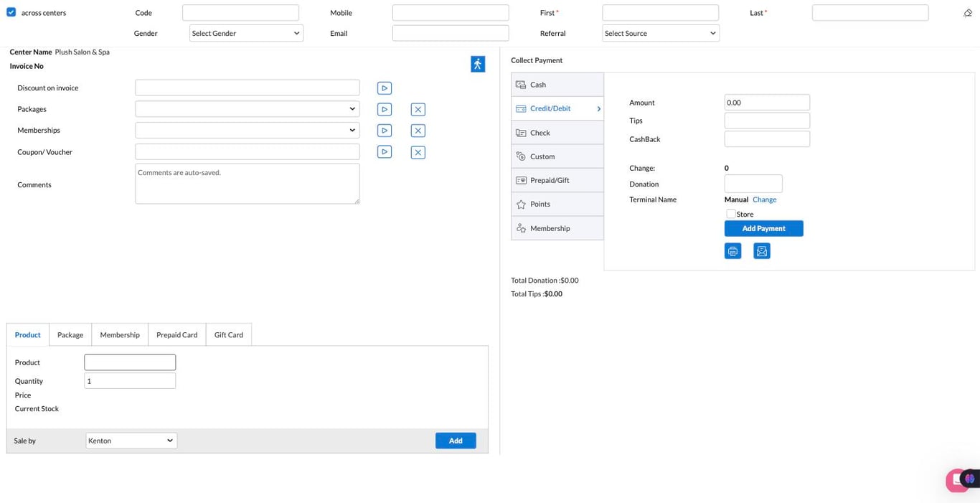This screenshot has height=503, width=980.
Task: Enable the Store checkbox
Action: pyautogui.click(x=730, y=214)
